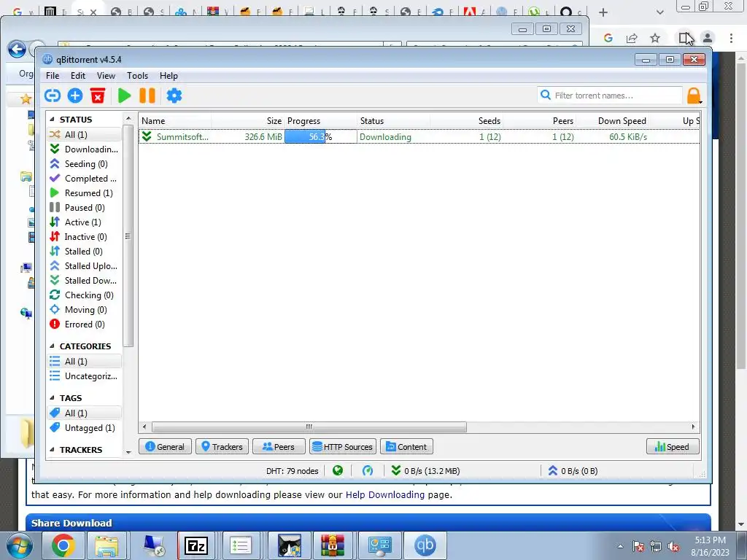Select the Stalled (0) filter
747x560 pixels.
click(85, 252)
